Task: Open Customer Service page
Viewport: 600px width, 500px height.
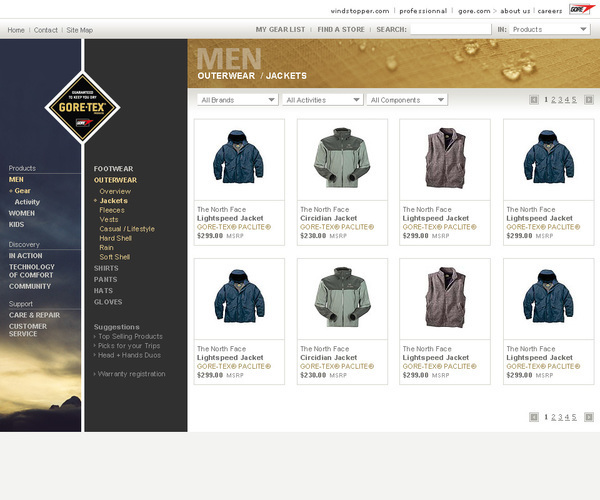Action: click(x=28, y=330)
